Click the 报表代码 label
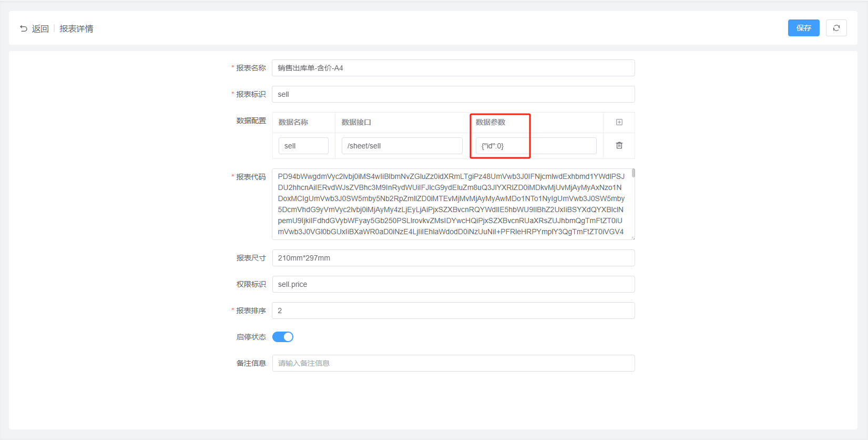Viewport: 868px width, 440px height. pos(251,177)
